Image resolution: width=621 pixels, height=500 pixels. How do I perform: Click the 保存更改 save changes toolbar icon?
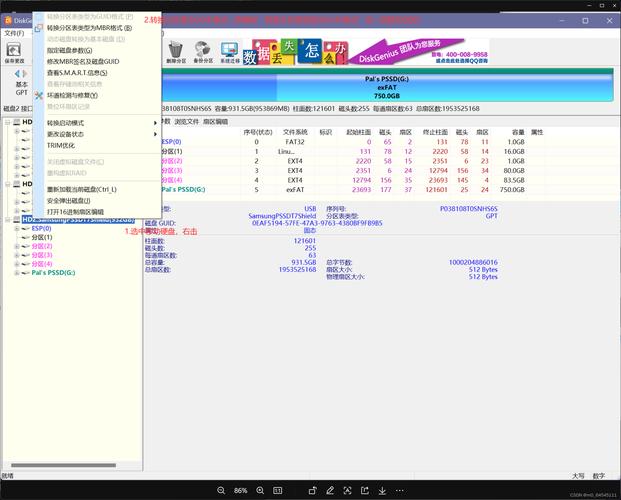click(x=15, y=52)
